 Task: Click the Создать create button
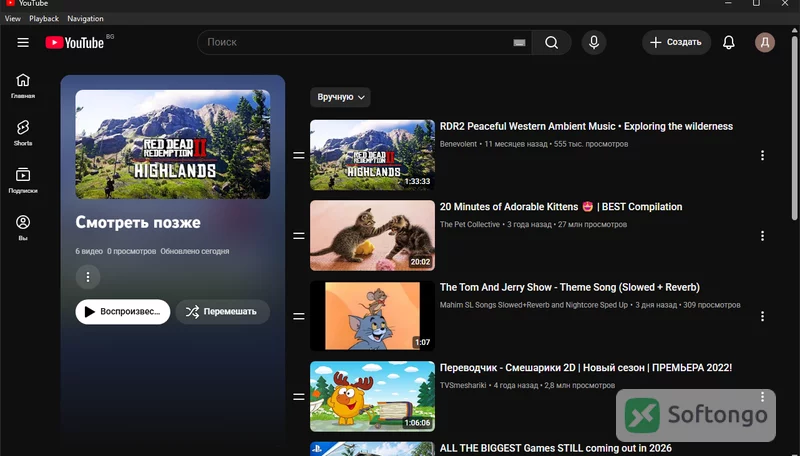676,42
